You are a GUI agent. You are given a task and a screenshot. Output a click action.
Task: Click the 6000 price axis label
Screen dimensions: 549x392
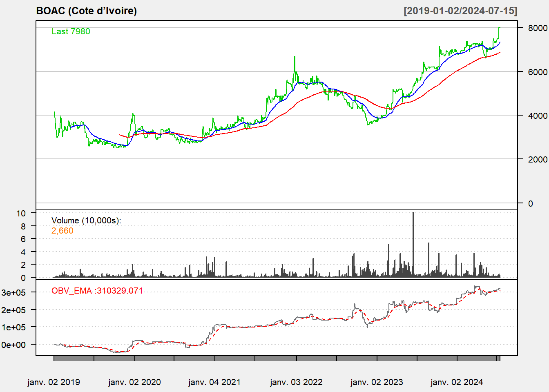pos(538,72)
